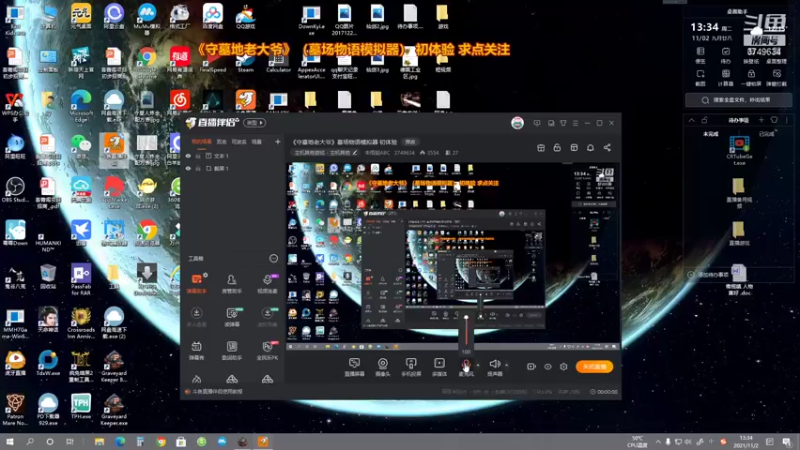Toggle preview eye icon in bottom bar

pos(547,366)
